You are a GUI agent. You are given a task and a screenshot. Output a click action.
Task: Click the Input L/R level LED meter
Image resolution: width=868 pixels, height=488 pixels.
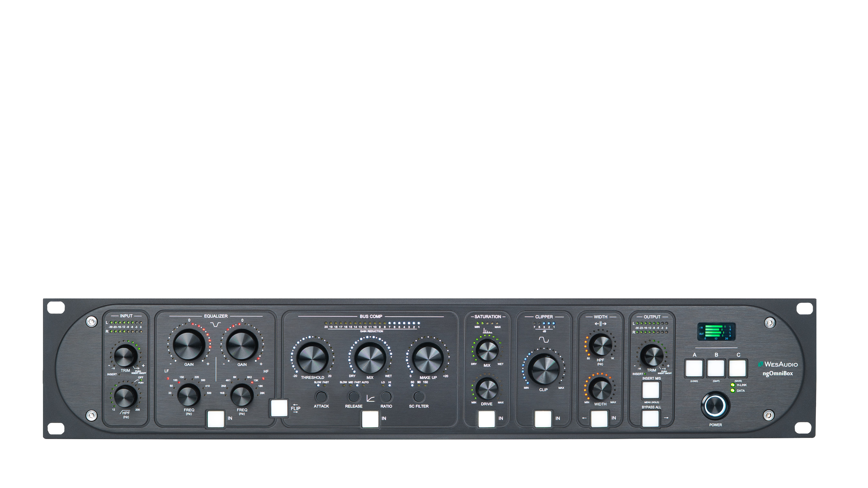126,327
